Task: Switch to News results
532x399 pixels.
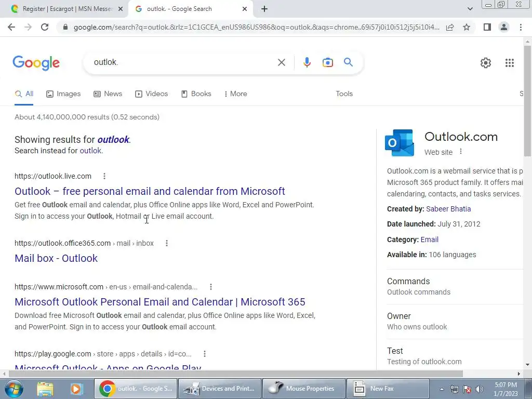Action: (x=108, y=94)
